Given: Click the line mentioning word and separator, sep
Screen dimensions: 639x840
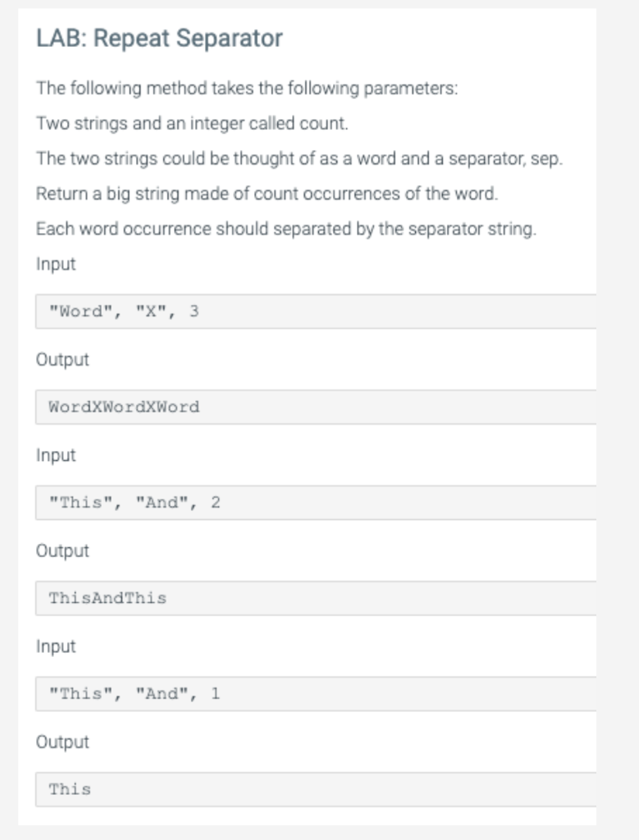Looking at the screenshot, I should click(299, 159).
